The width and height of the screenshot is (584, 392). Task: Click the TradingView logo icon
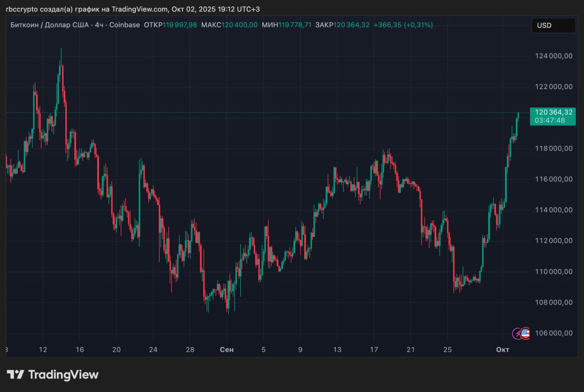click(x=16, y=375)
